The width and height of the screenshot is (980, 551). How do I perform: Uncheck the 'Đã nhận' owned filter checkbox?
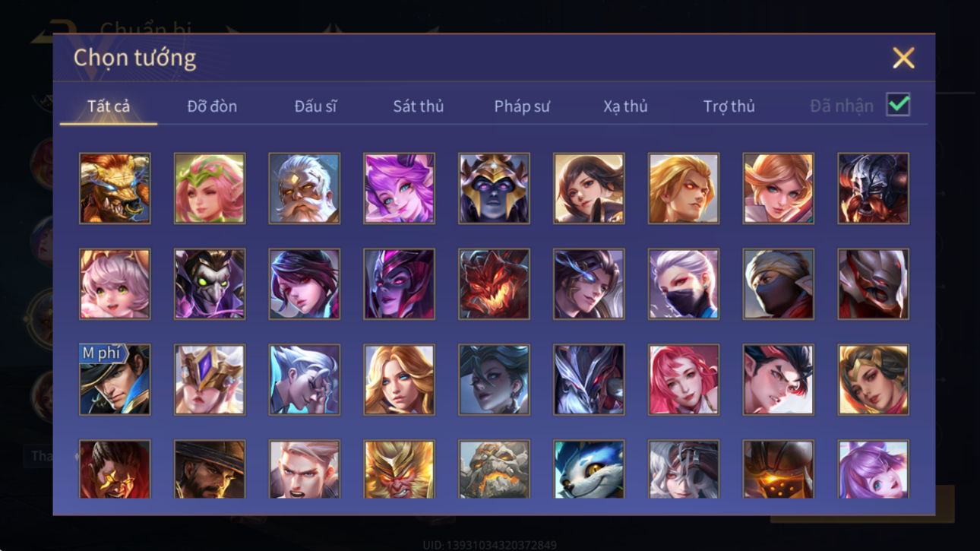point(898,105)
